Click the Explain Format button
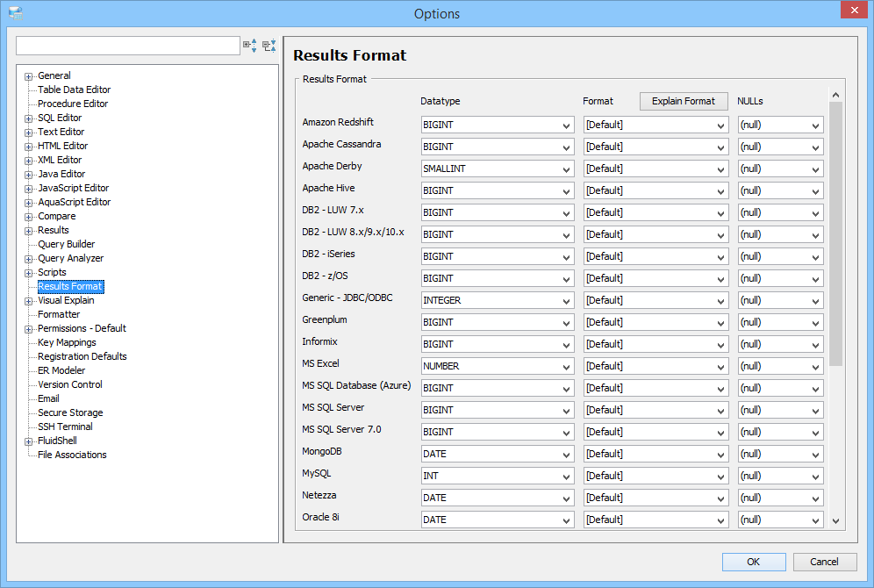The image size is (874, 588). [x=684, y=101]
